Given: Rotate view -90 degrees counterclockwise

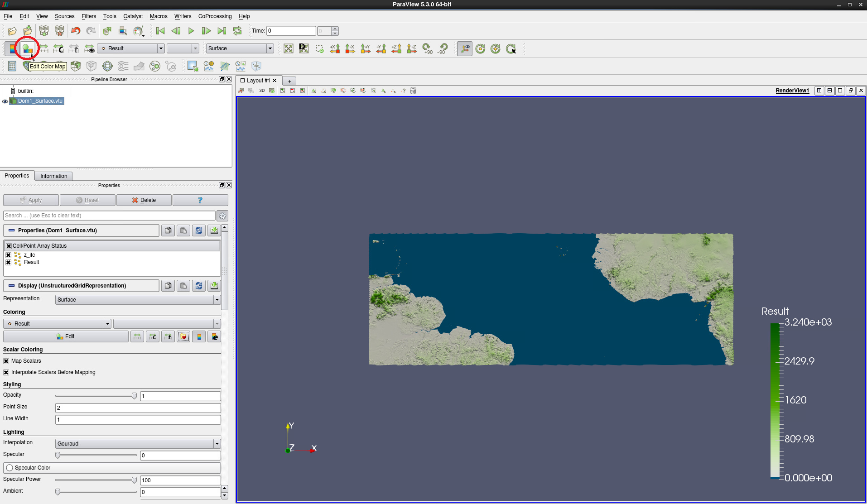Looking at the screenshot, I should tap(443, 48).
